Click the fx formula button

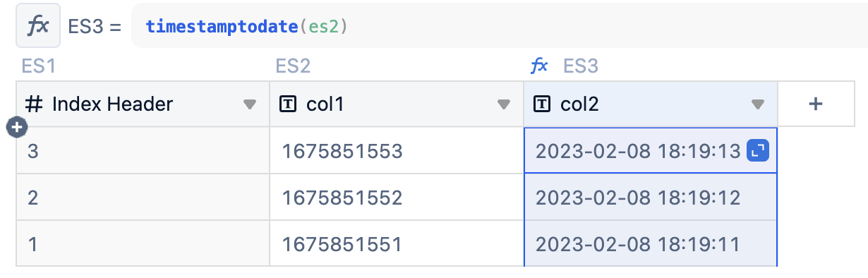point(37,26)
